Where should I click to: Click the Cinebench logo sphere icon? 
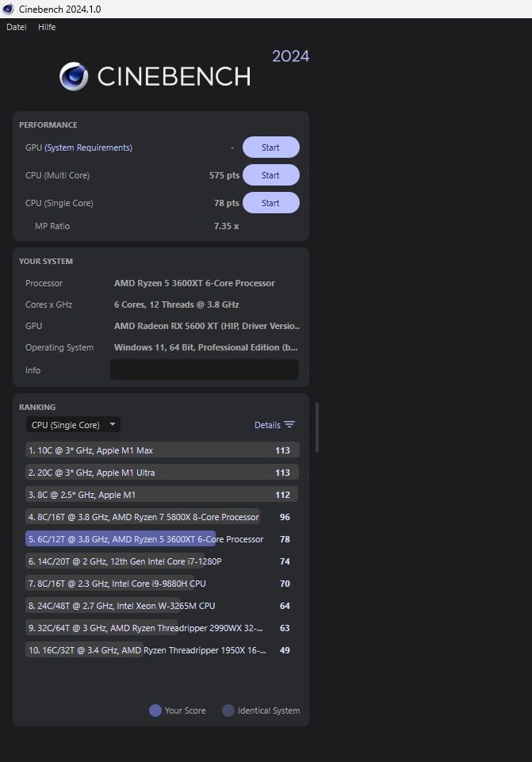[x=74, y=76]
